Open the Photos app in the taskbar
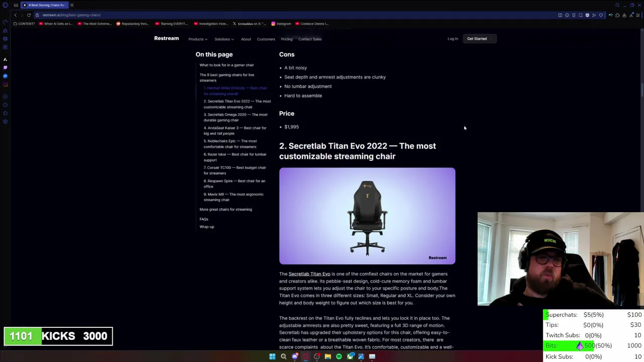Screen dimensions: 644x362 click(361, 356)
